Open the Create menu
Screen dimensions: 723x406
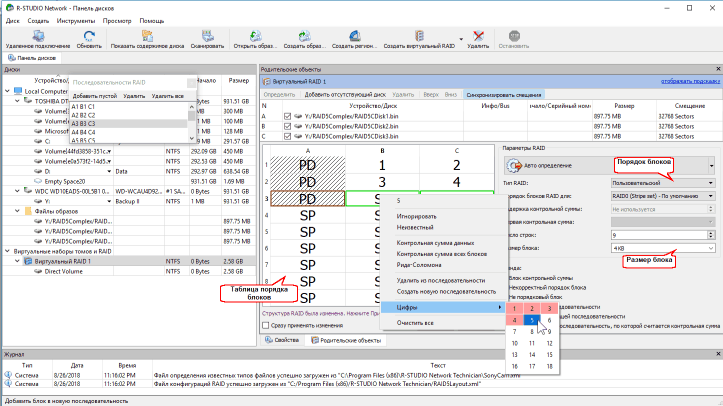click(38, 21)
